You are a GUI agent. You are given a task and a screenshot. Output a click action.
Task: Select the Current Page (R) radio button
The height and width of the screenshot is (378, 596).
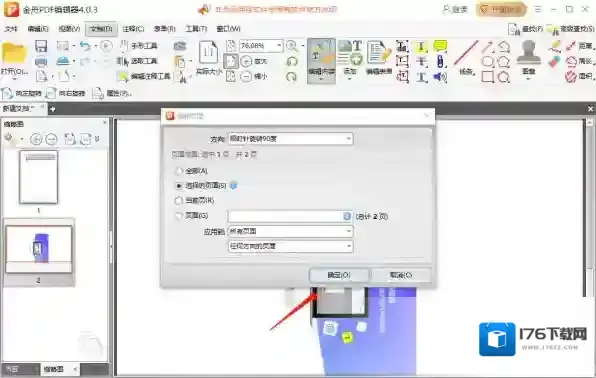click(178, 200)
